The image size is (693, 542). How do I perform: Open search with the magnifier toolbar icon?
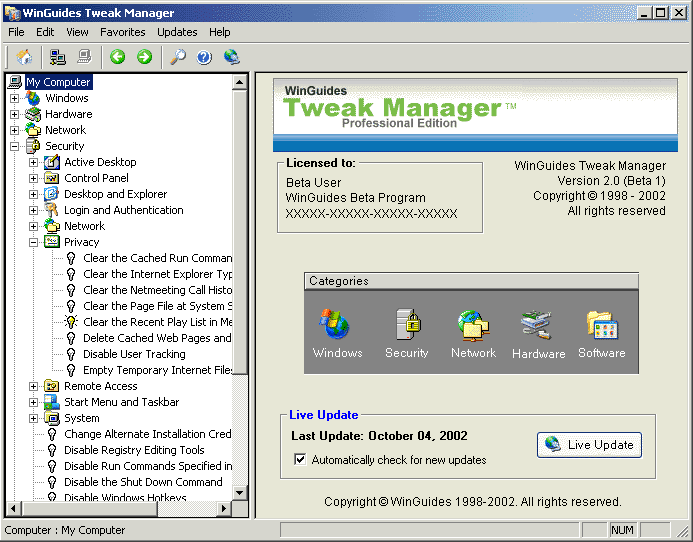tap(178, 57)
